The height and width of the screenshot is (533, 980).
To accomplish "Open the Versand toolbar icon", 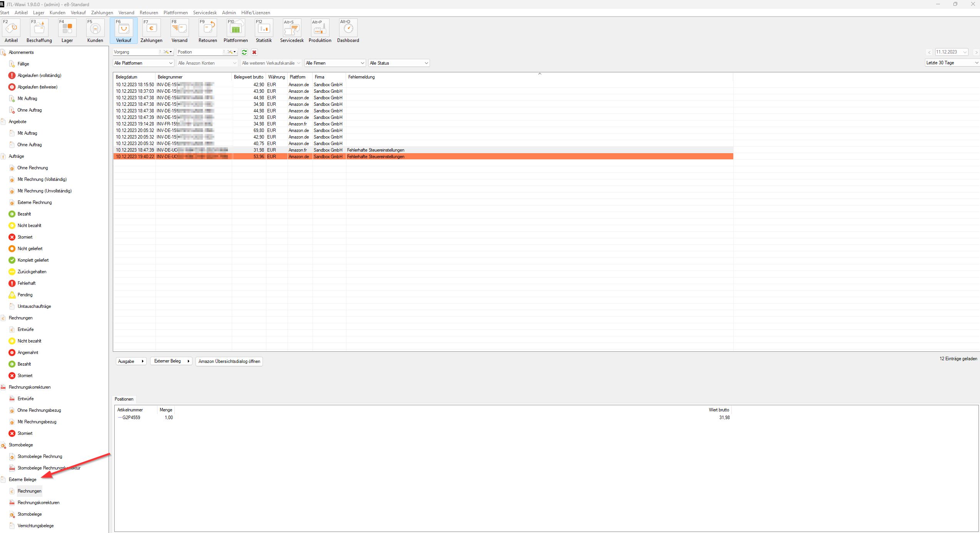I will [x=179, y=31].
